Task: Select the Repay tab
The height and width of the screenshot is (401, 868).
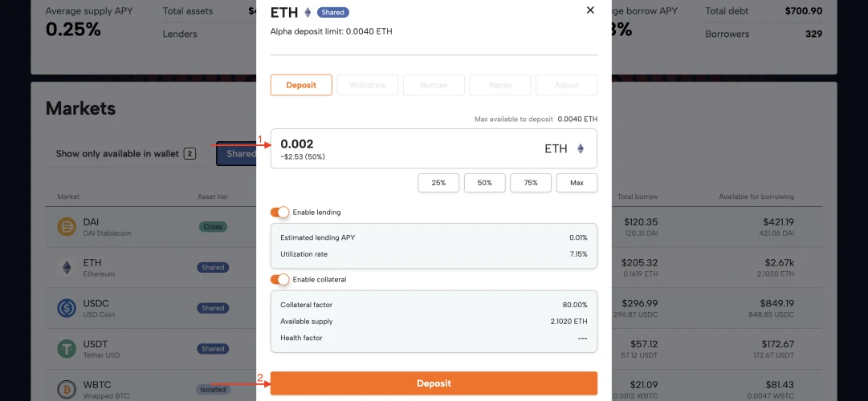Action: (500, 85)
